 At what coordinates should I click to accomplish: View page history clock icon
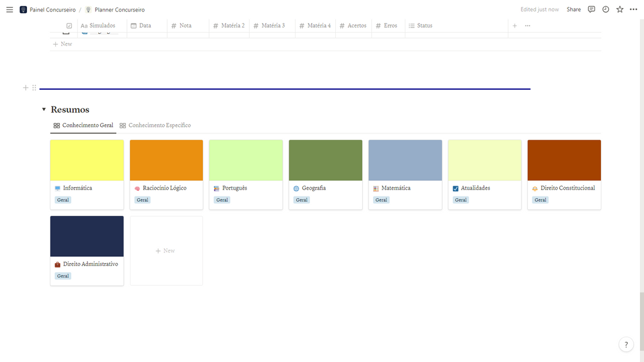[606, 9]
